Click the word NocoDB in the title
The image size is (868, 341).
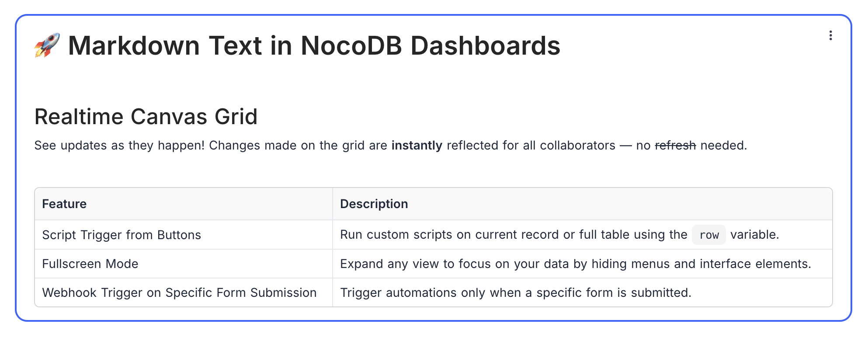point(351,45)
